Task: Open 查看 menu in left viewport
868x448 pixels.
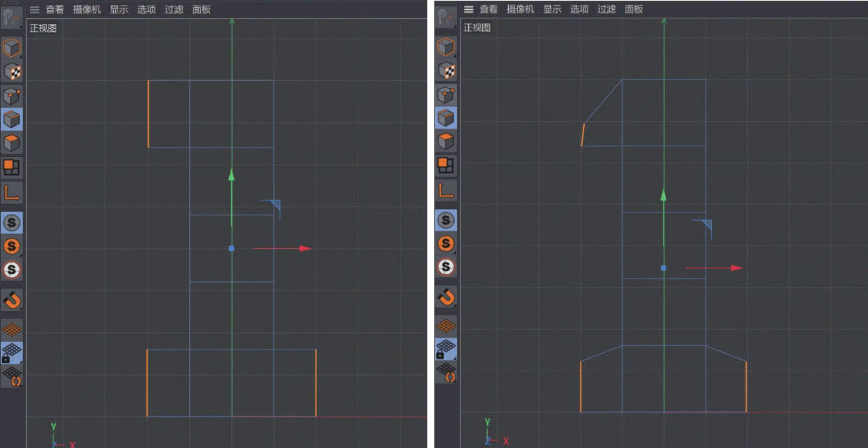Action: pos(55,10)
